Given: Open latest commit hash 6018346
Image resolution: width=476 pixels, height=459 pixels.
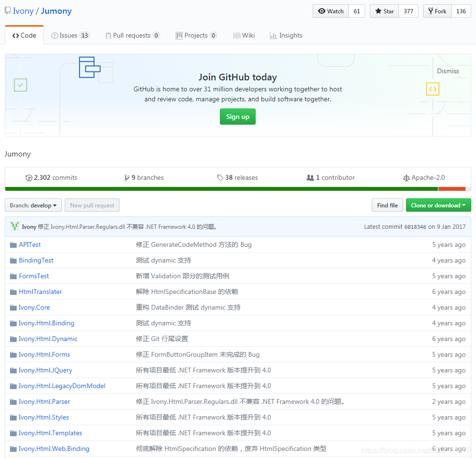Looking at the screenshot, I should coord(415,227).
